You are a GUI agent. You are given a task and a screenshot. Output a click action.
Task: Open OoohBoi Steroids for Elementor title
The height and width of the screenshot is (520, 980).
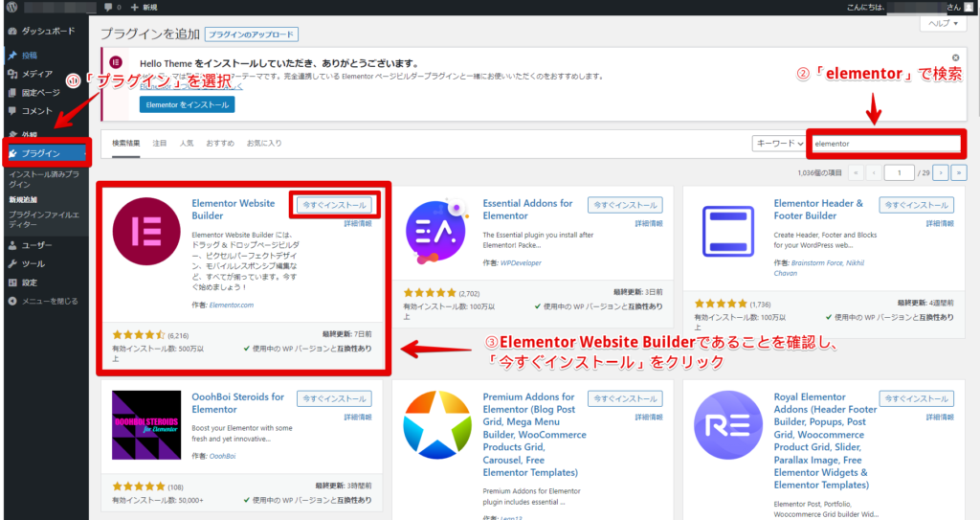237,403
